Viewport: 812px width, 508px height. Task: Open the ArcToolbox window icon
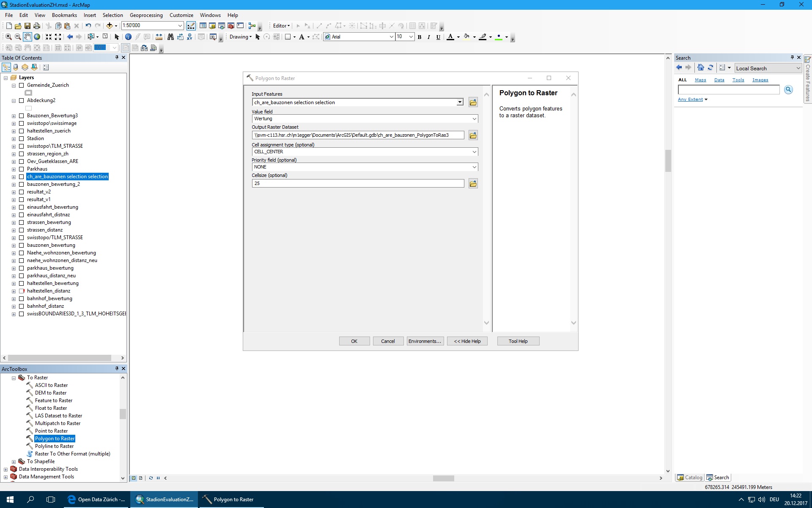(x=231, y=26)
